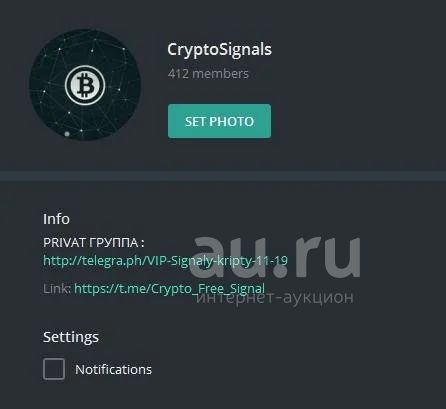446x409 pixels.
Task: Click the Bitcoin logo in group avatar
Action: point(85,85)
